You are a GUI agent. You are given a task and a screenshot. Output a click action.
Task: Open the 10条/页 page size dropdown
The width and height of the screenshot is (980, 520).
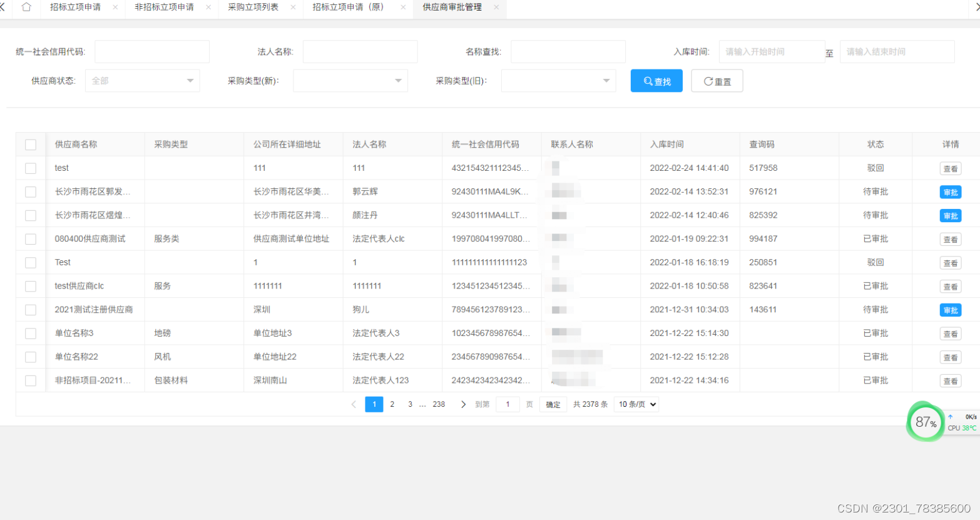click(x=635, y=404)
